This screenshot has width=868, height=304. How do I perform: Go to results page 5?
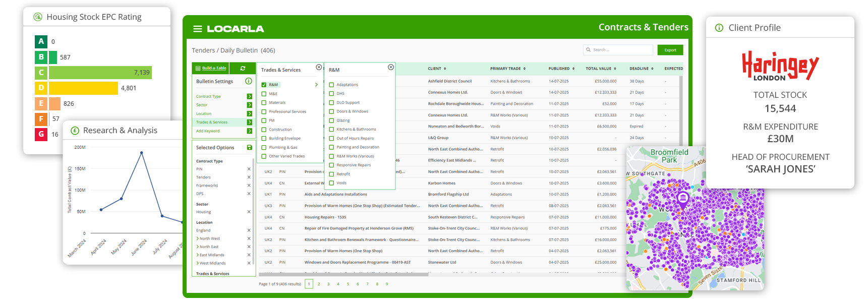[348, 284]
